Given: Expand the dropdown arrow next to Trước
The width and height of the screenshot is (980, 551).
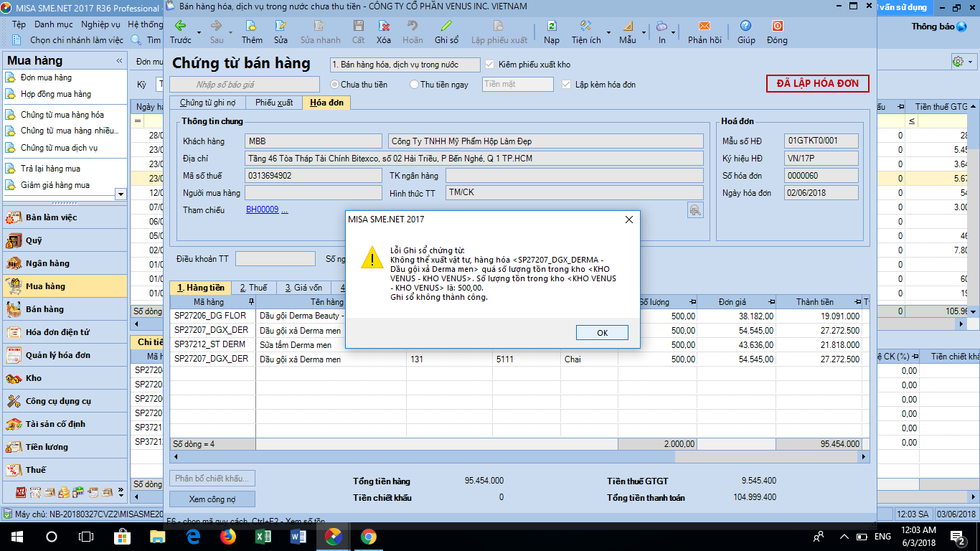Looking at the screenshot, I should pos(199,32).
